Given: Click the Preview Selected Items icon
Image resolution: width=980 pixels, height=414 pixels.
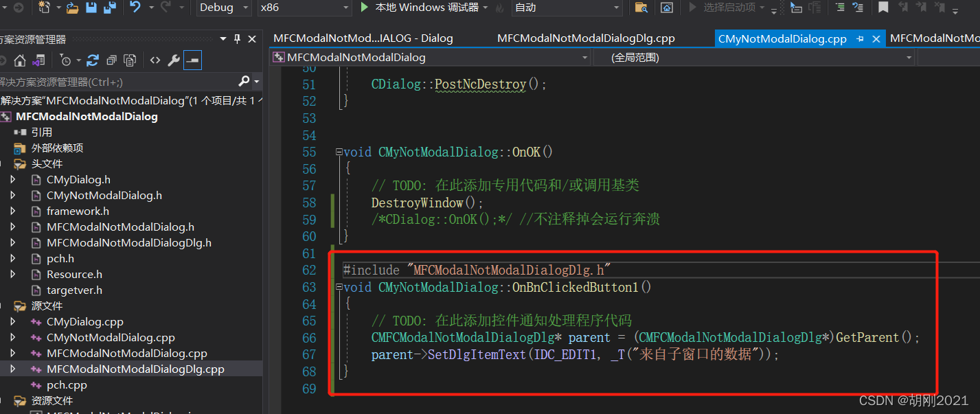Looking at the screenshot, I should coord(192,60).
